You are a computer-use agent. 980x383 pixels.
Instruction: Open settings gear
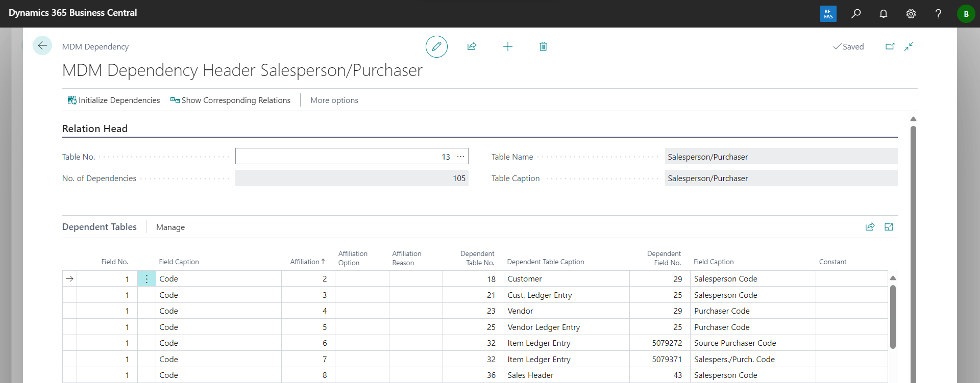[911, 14]
